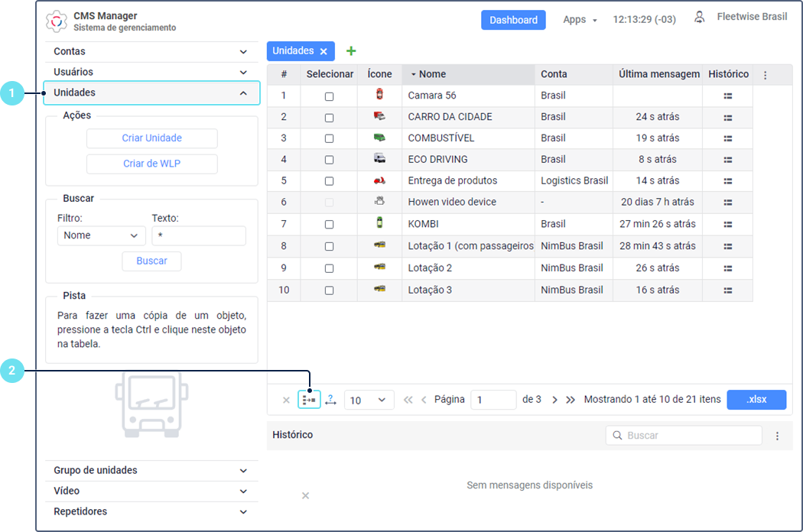Sort table by Nome column
Image resolution: width=803 pixels, height=532 pixels.
[x=468, y=74]
